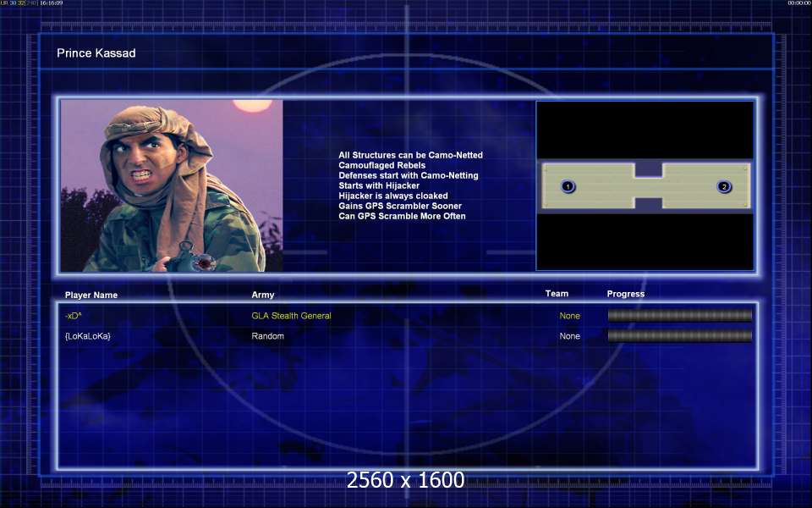812x508 pixels.
Task: Click the progress bar for {LoKaLoKa}
Action: 679,336
